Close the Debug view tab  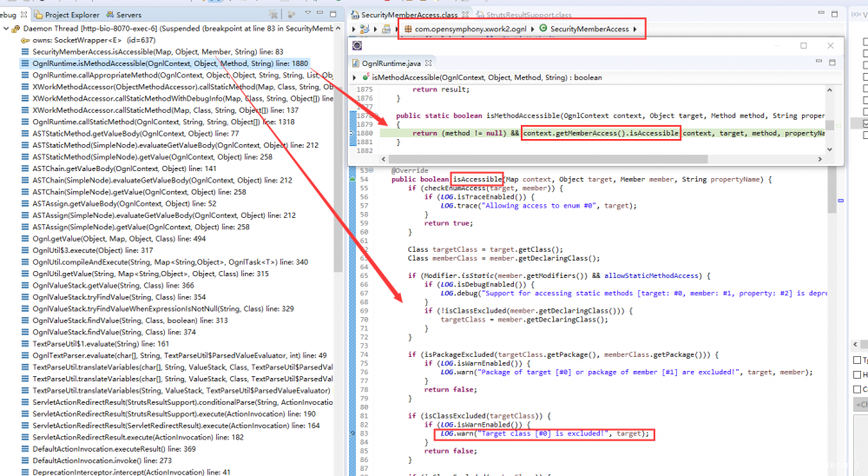coord(23,15)
